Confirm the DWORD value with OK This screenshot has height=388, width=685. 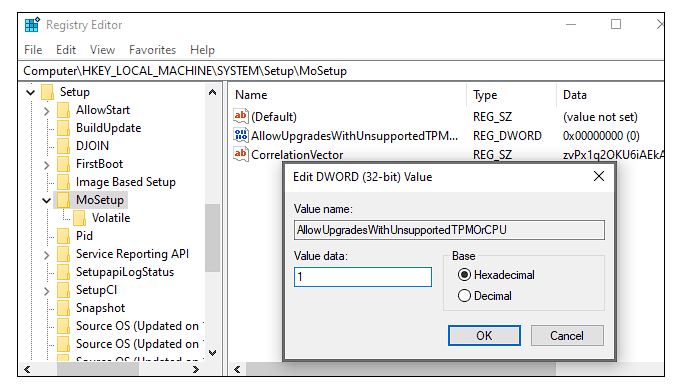(x=484, y=336)
